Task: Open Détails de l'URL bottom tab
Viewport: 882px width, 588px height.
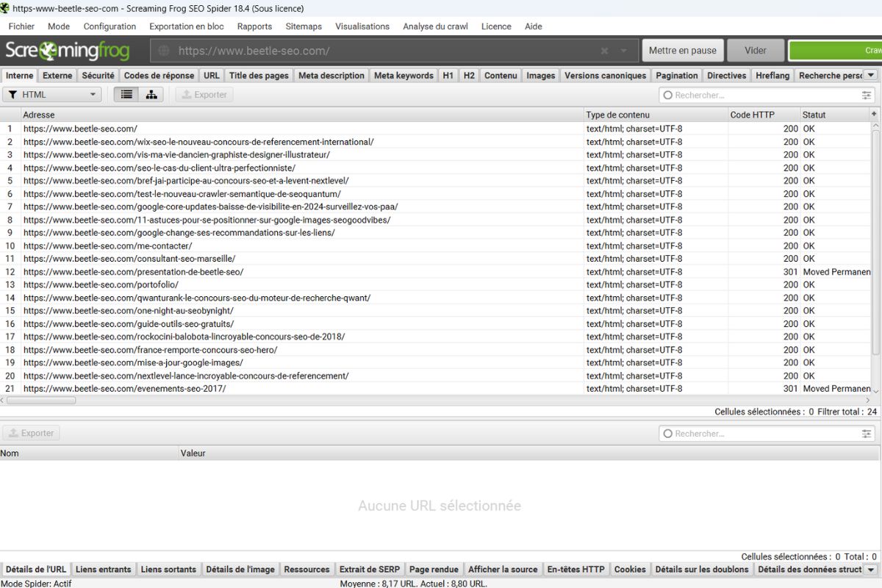Action: (36, 569)
